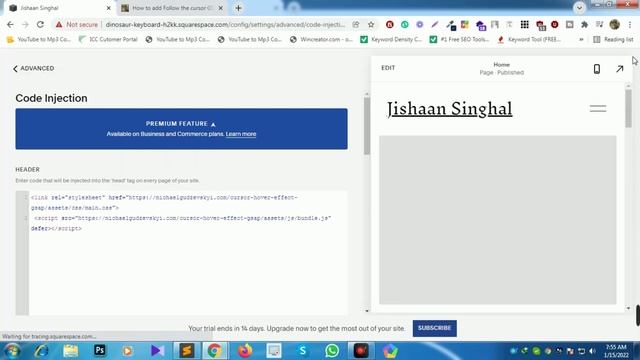
Task: Open the ICC Customer Portal bookmark
Action: (x=108, y=40)
